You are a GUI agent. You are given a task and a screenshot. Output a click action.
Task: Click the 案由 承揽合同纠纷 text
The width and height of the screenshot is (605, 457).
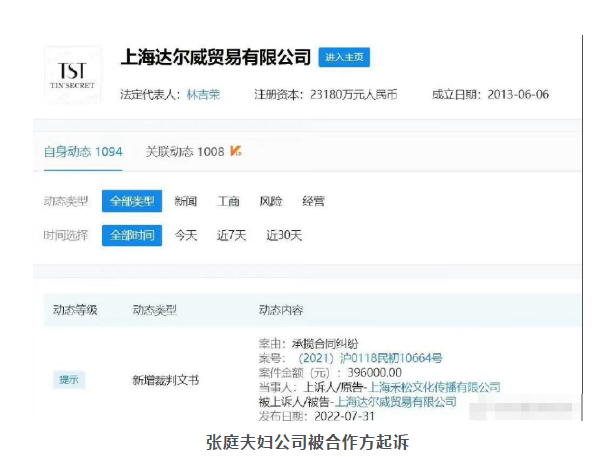tap(308, 344)
